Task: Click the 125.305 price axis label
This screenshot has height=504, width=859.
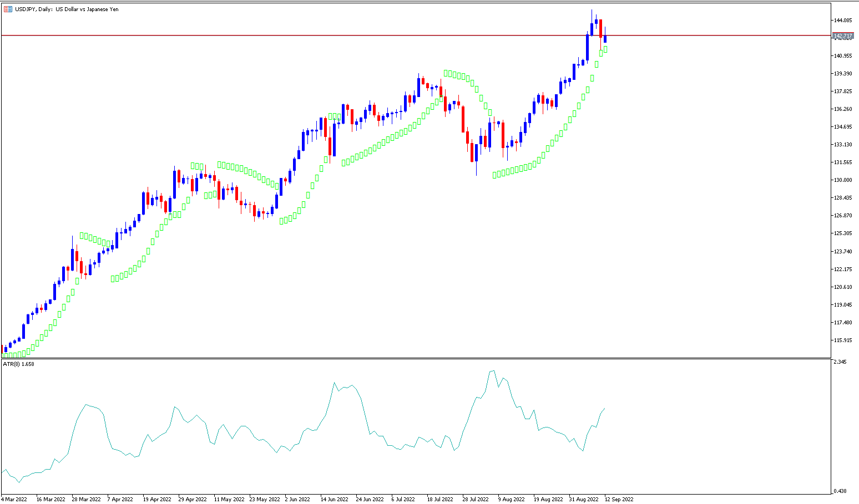Action: pyautogui.click(x=843, y=233)
